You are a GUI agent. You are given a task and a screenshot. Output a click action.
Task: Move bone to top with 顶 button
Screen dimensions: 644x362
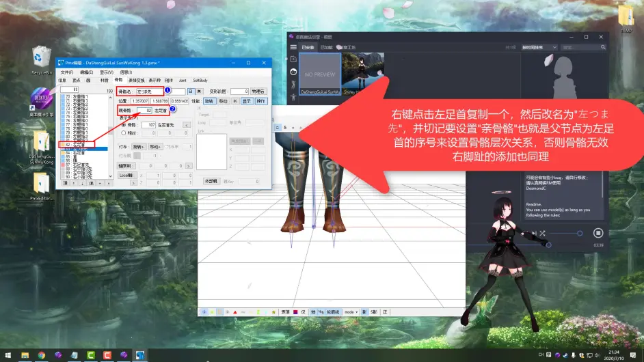coord(66,184)
